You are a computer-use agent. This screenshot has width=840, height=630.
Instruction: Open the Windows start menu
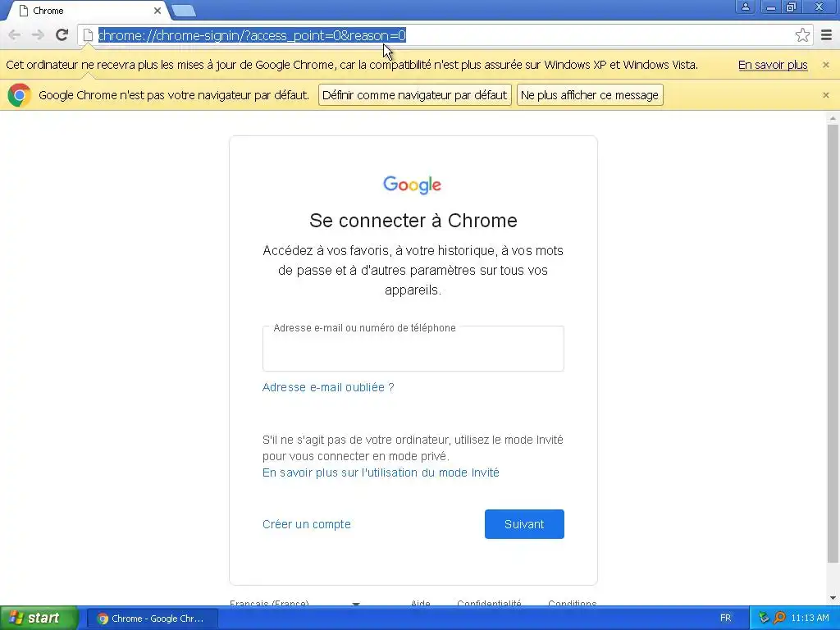[x=38, y=619]
